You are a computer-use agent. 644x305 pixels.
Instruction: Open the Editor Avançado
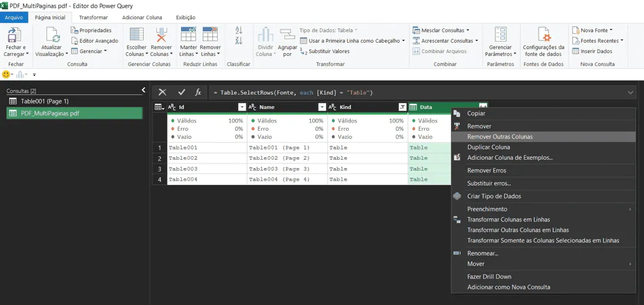pos(95,40)
